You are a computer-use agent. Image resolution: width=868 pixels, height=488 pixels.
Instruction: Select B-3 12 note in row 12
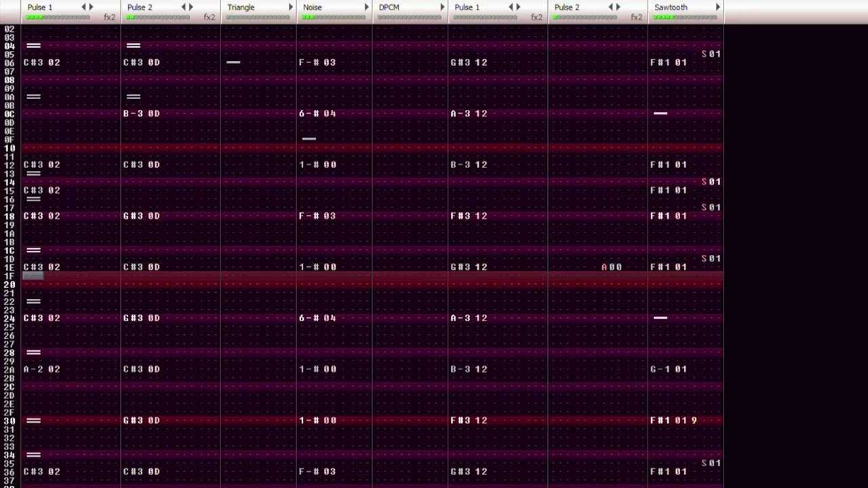pos(469,165)
